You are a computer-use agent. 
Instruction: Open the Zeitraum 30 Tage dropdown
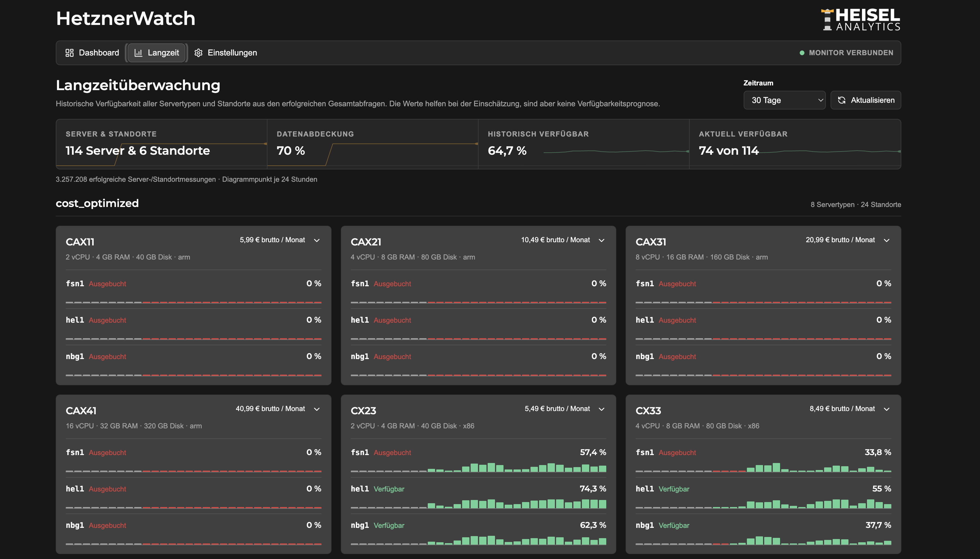pos(784,100)
